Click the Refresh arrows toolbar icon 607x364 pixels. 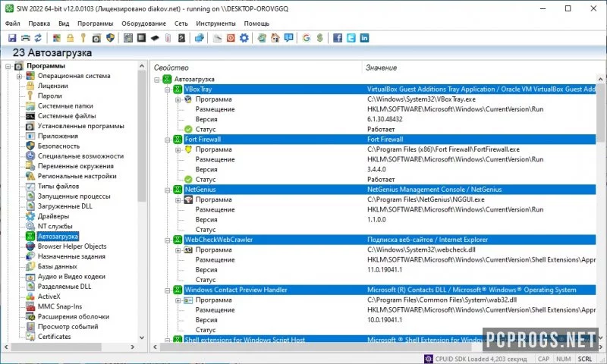(x=38, y=38)
